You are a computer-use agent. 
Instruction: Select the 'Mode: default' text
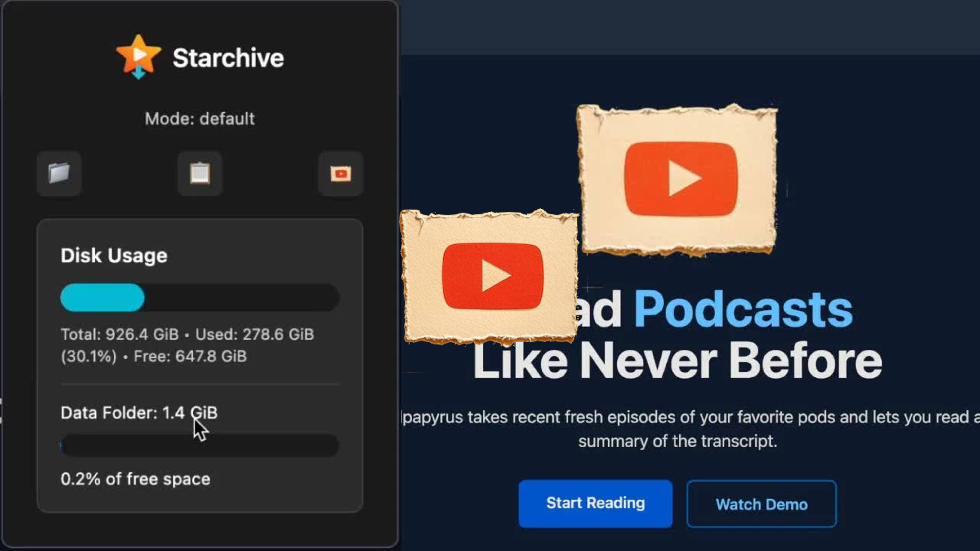click(200, 119)
